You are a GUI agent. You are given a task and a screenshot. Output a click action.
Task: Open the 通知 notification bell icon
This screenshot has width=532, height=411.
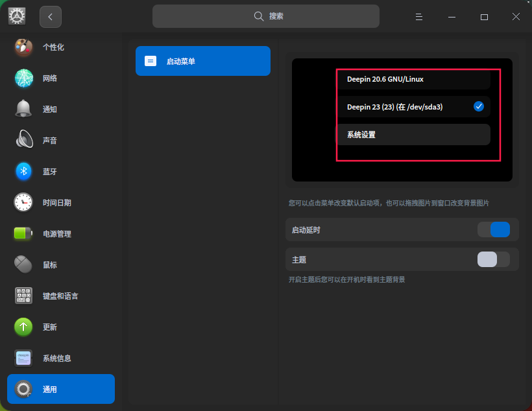[23, 109]
